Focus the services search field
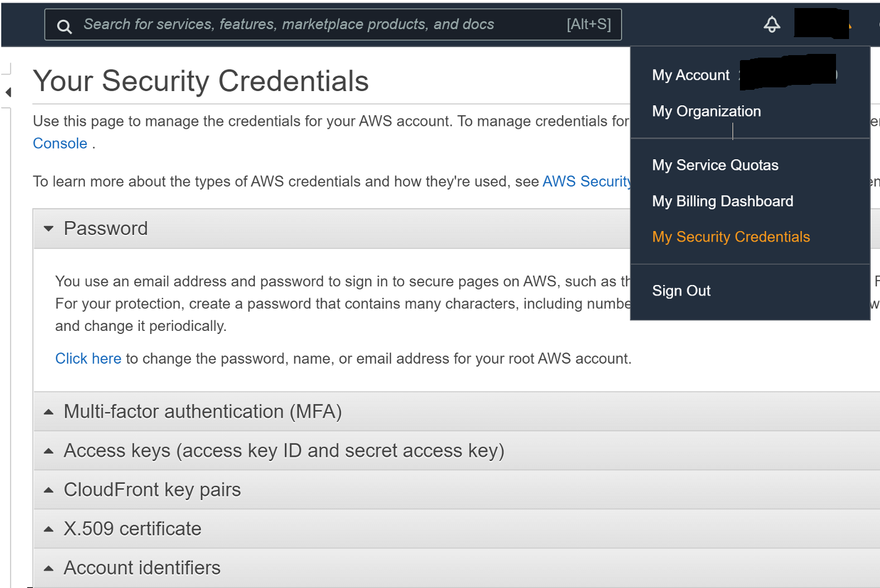Image resolution: width=880 pixels, height=588 pixels. tap(333, 24)
